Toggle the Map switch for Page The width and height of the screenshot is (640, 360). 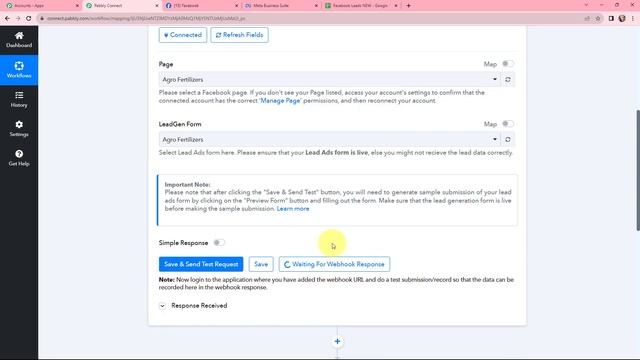(x=508, y=64)
